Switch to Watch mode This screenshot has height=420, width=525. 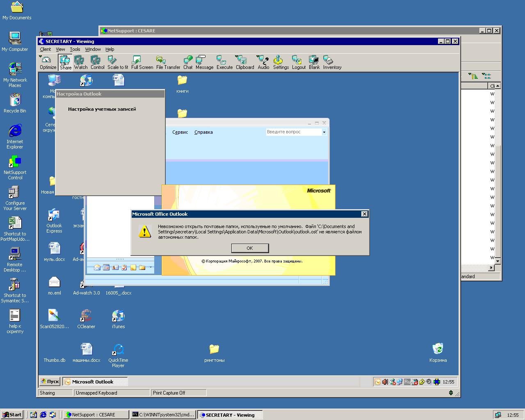pyautogui.click(x=80, y=62)
